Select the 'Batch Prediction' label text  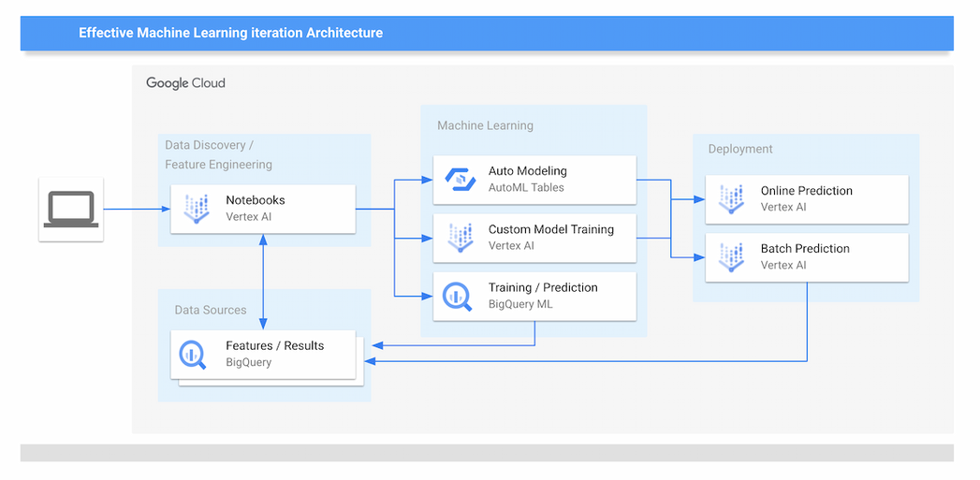coord(805,249)
